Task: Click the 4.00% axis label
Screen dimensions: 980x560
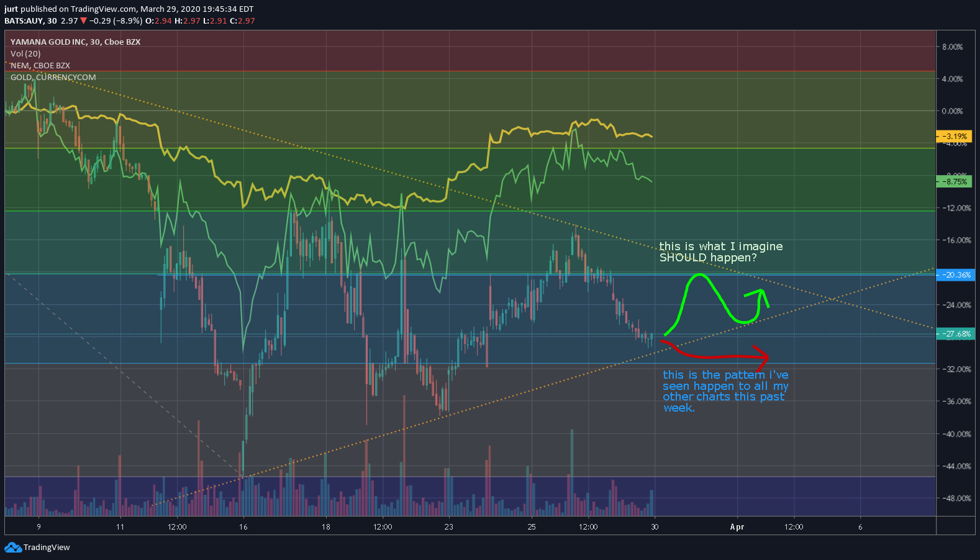Action: point(953,79)
